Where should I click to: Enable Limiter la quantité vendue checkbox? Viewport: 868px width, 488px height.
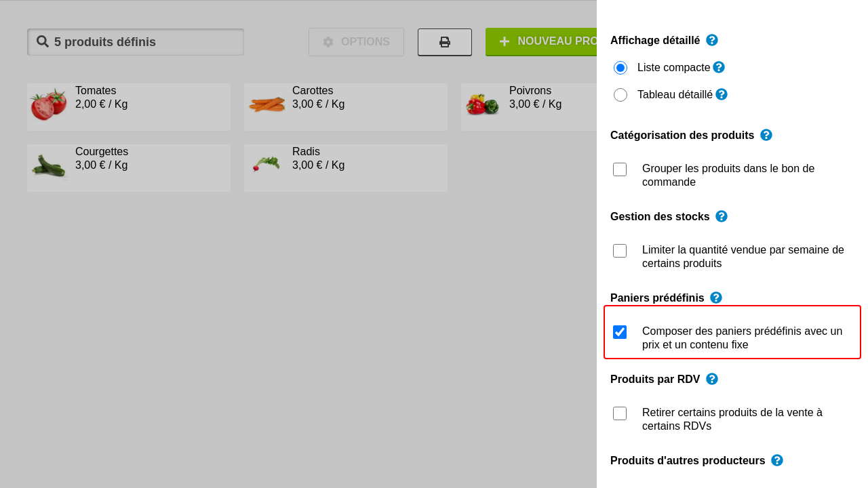coord(620,251)
